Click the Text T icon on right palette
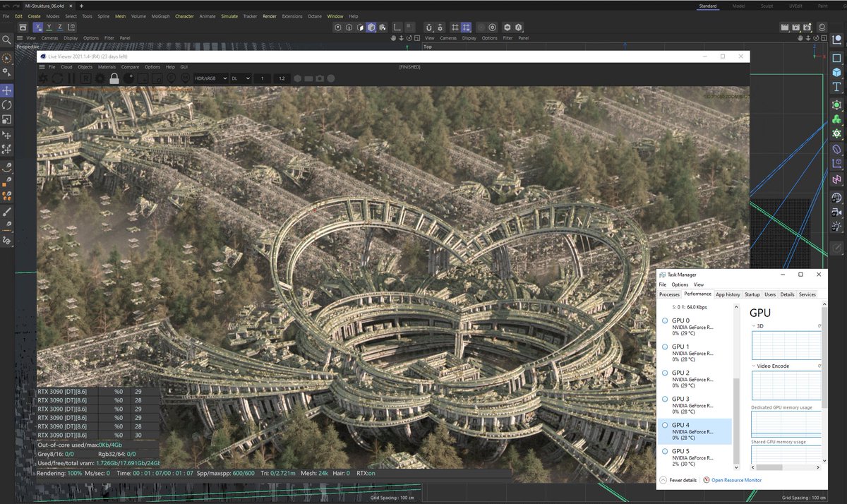 pyautogui.click(x=836, y=87)
